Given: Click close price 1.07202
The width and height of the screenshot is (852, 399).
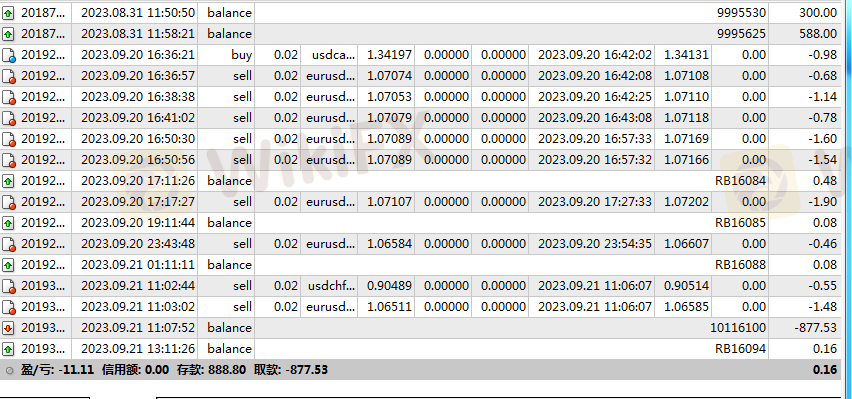Looking at the screenshot, I should point(686,202).
